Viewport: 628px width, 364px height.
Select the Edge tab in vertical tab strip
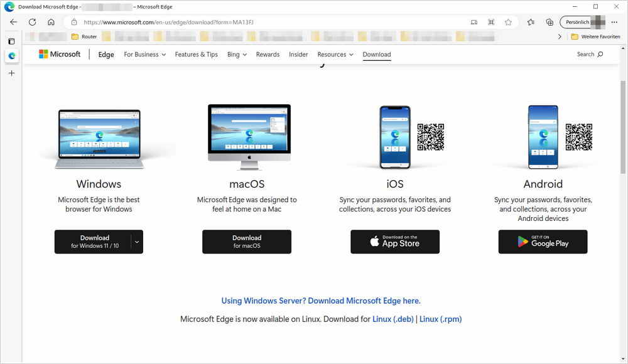tap(11, 56)
